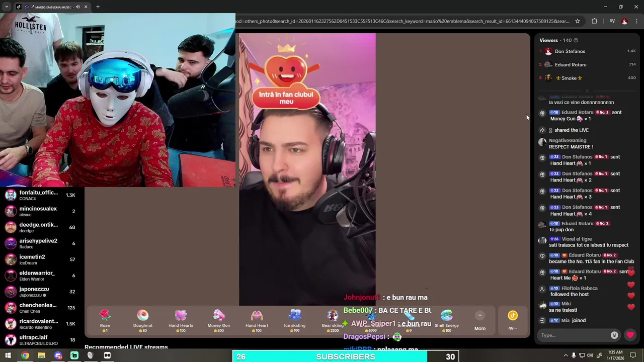Send the Doughnut gift
The height and width of the screenshot is (362, 644).
143,321
